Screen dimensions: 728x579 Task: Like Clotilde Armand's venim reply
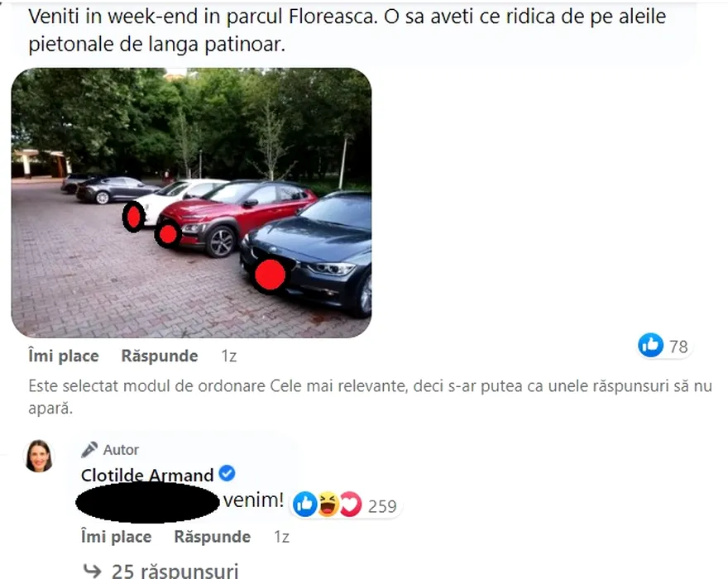[116, 537]
